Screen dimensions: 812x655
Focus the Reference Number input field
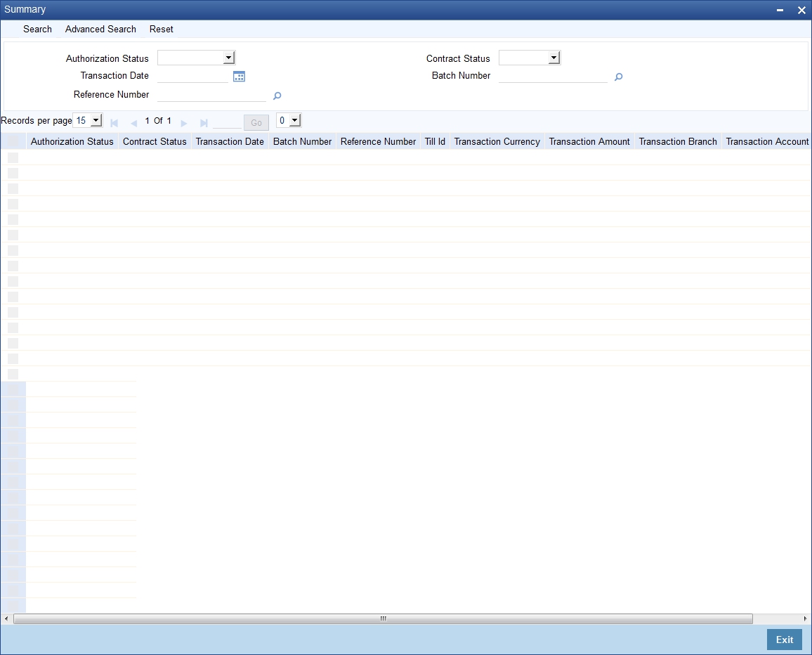point(212,96)
